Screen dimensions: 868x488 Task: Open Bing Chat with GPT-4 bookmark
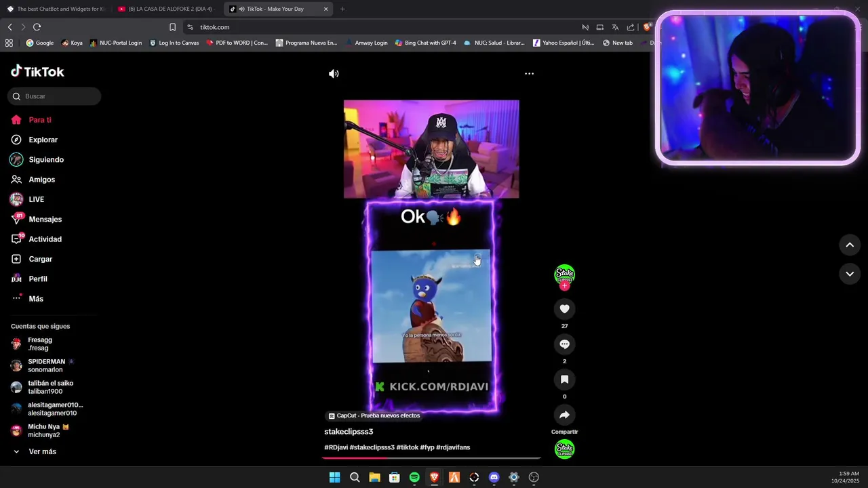point(426,43)
